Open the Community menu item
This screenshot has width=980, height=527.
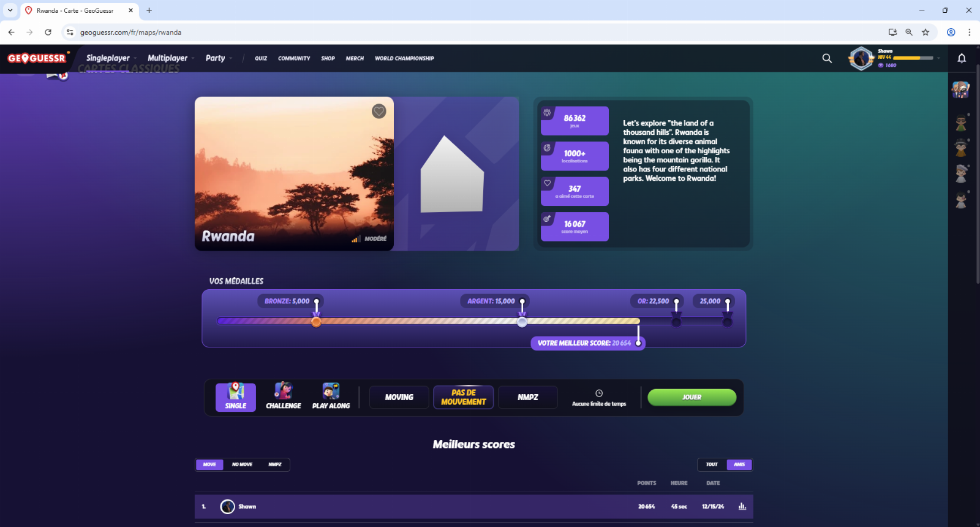(x=294, y=58)
